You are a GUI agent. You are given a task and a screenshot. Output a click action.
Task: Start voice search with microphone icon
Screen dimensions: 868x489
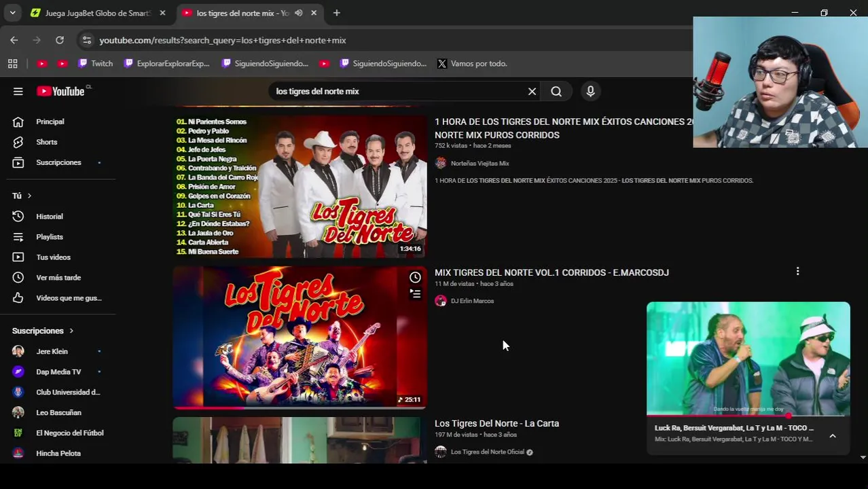pyautogui.click(x=590, y=91)
